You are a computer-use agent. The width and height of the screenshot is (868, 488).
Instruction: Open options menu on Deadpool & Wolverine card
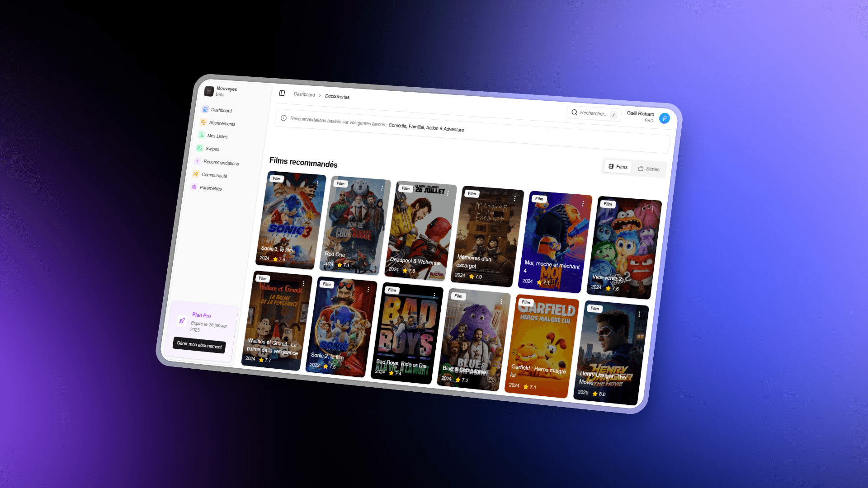(448, 193)
